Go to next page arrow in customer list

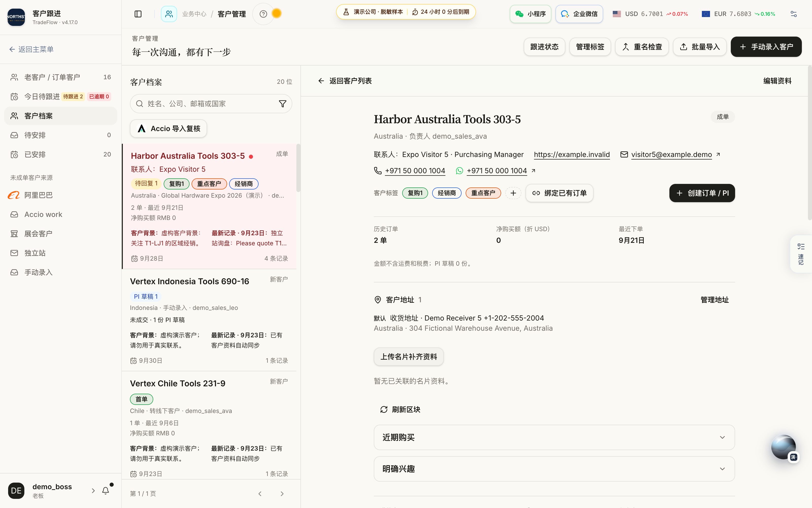tap(282, 494)
